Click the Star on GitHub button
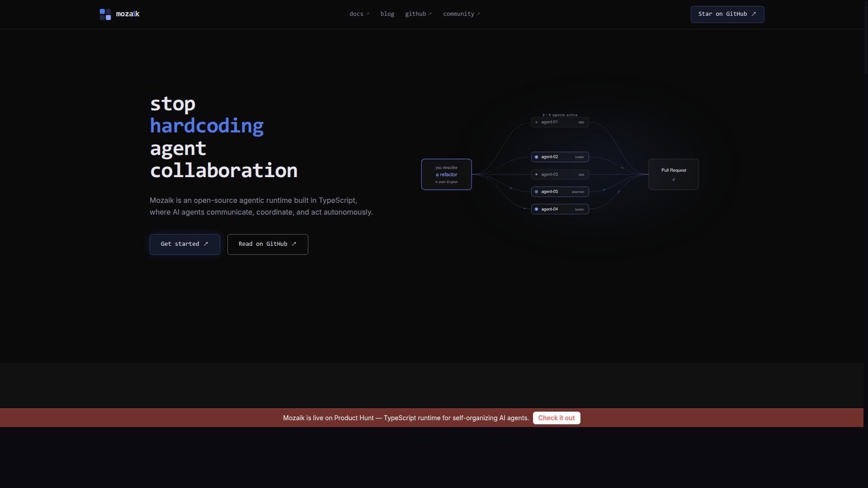 [x=727, y=14]
